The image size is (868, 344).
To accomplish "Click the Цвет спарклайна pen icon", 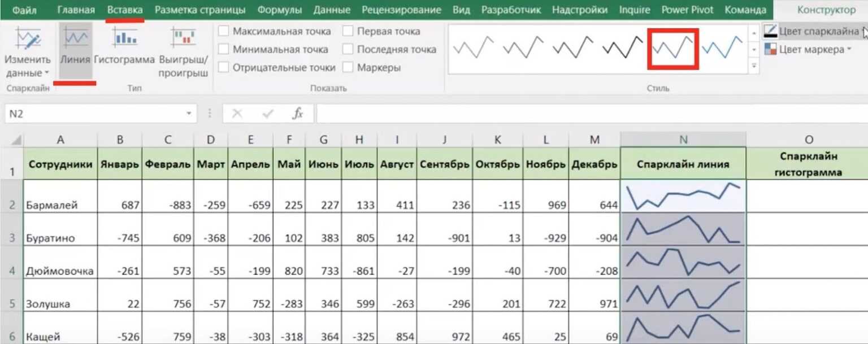I will pos(770,32).
